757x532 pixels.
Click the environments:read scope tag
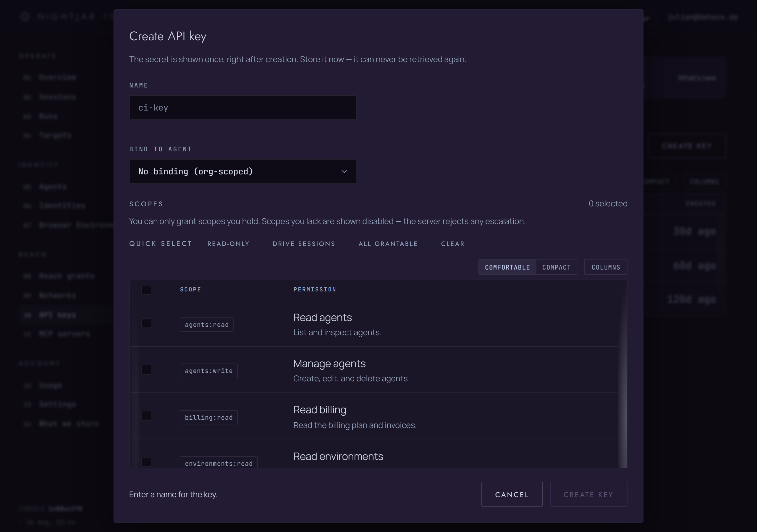coord(219,463)
